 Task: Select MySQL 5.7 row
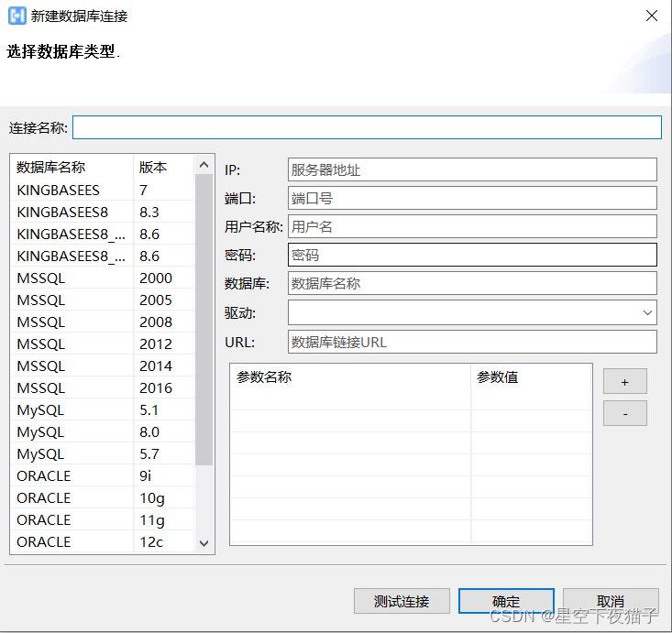pyautogui.click(x=103, y=454)
